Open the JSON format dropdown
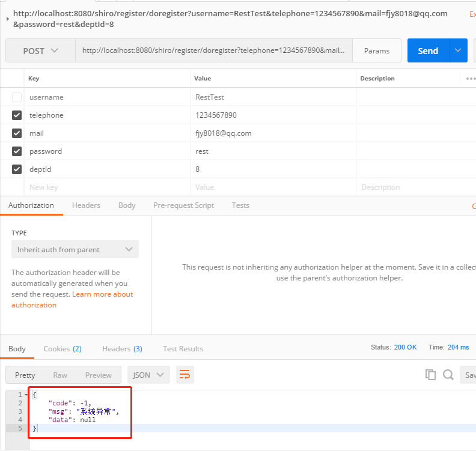This screenshot has height=451, width=476. click(x=148, y=375)
